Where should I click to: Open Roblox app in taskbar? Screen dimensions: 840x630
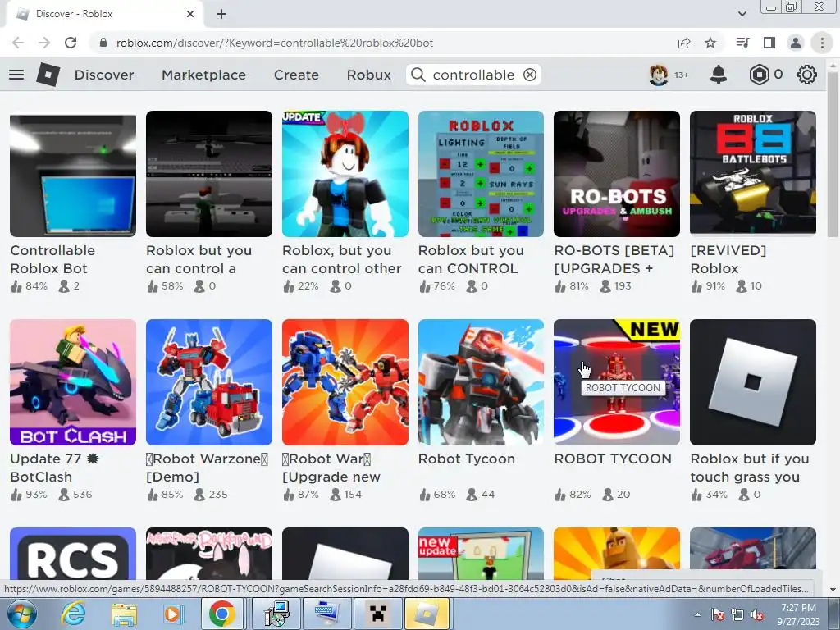[427, 614]
